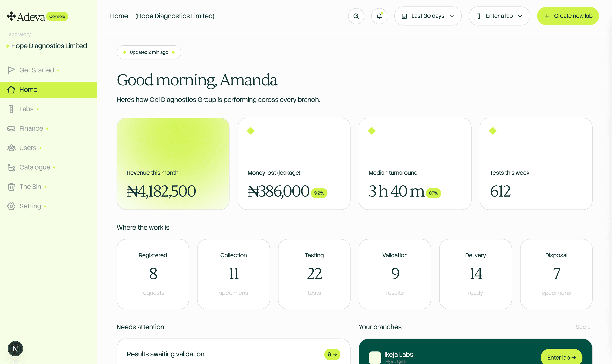Image resolution: width=612 pixels, height=364 pixels.
Task: Open the Validation 9 results card
Action: tap(395, 274)
